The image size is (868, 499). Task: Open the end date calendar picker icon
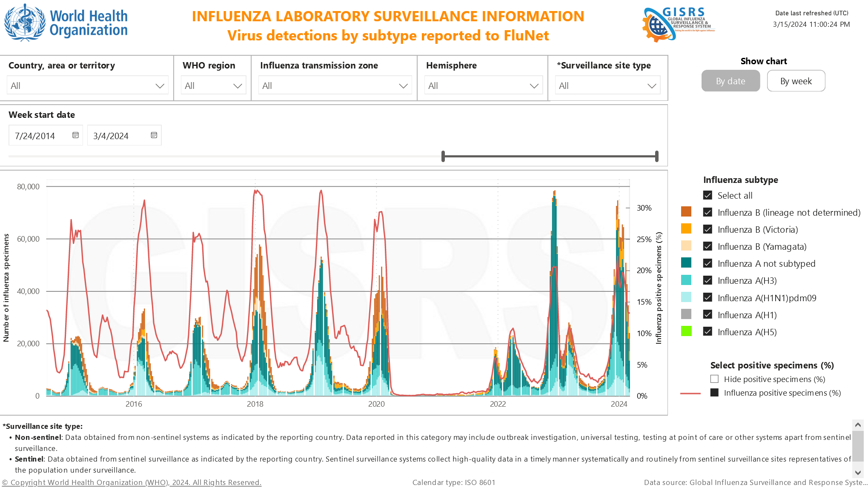[154, 135]
